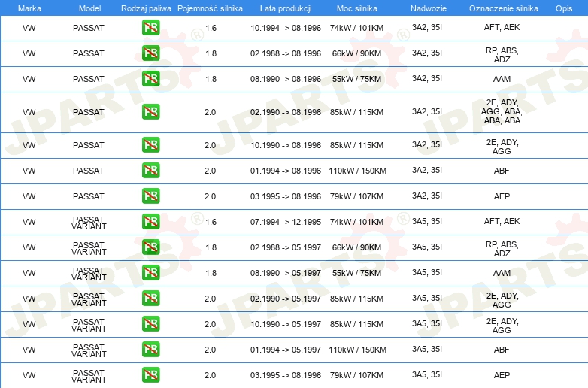This screenshot has width=588, height=388.
Task: Select AFT, AEK in the PASSAT VARIANT row
Action: [502, 221]
